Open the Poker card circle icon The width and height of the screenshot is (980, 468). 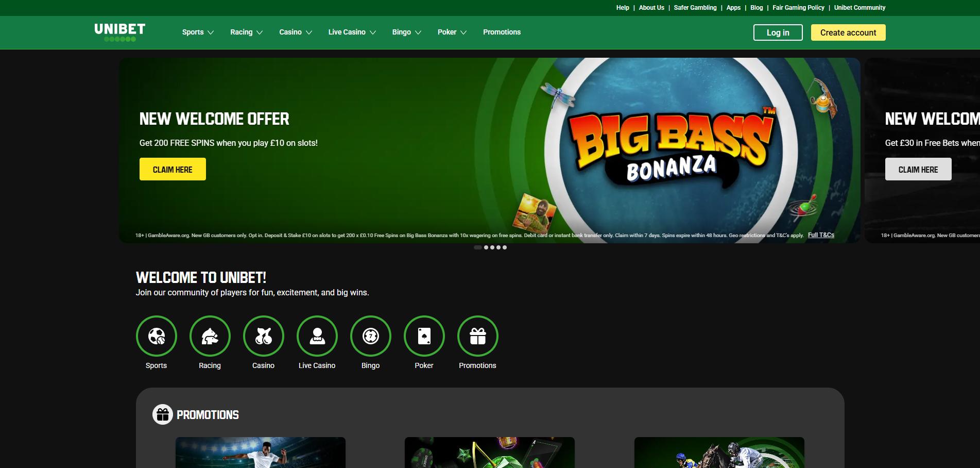tap(424, 336)
